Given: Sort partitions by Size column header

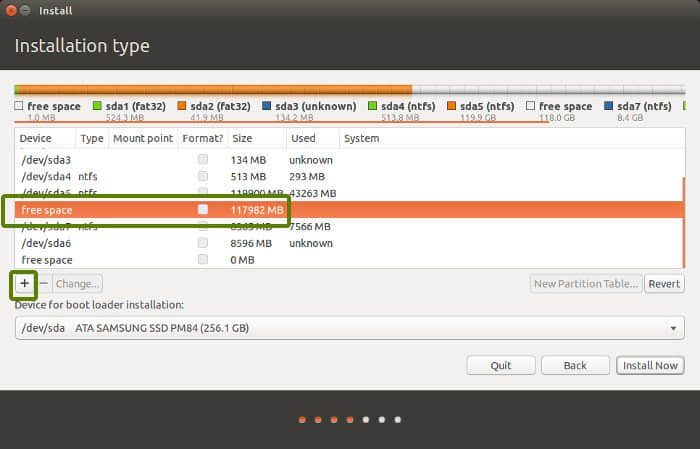Looking at the screenshot, I should tap(242, 139).
